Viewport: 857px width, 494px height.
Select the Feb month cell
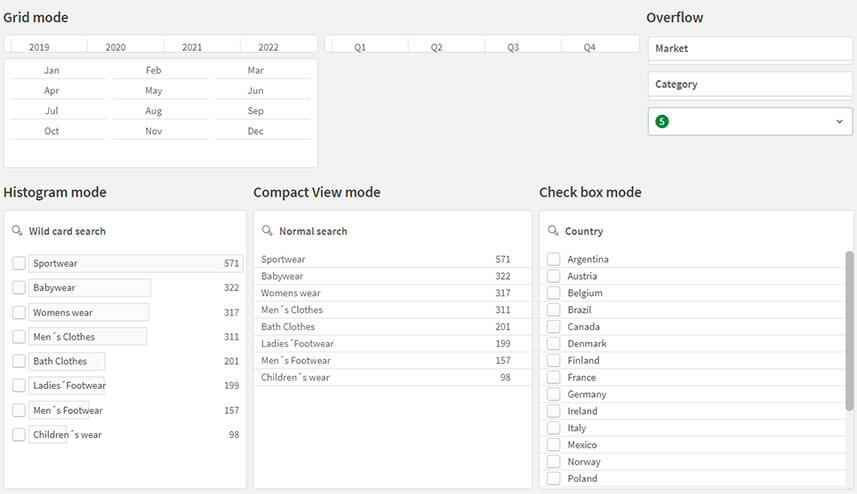[x=160, y=70]
